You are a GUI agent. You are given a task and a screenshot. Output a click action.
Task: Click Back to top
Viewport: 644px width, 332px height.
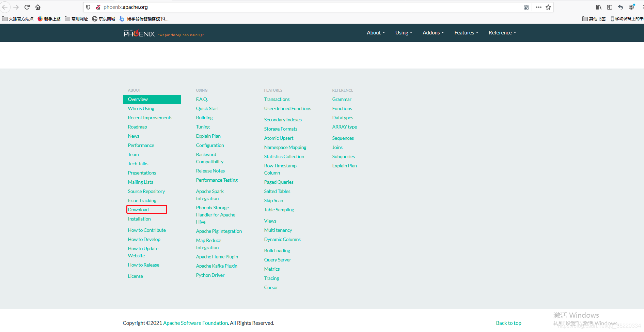[x=508, y=323]
